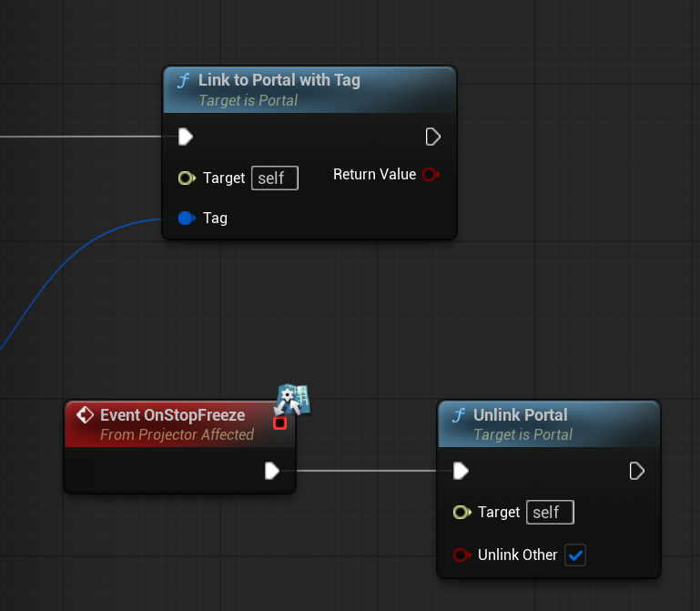Select Target pin on Link to Portal with Tag
The width and height of the screenshot is (700, 611).
tap(187, 178)
